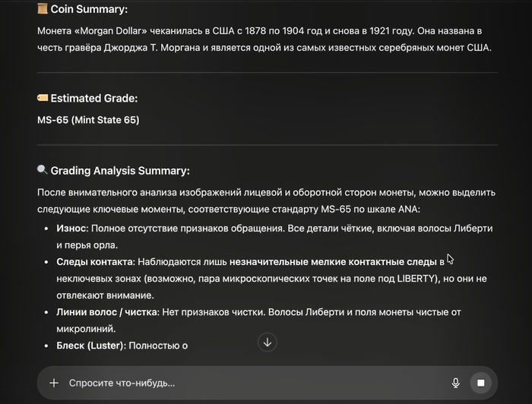Click the scroll emoji beside Coin Summary
This screenshot has width=532, height=404.
(43, 9)
